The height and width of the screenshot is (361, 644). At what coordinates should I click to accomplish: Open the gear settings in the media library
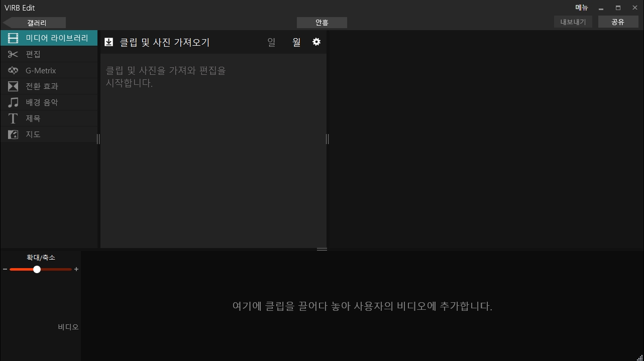click(316, 42)
